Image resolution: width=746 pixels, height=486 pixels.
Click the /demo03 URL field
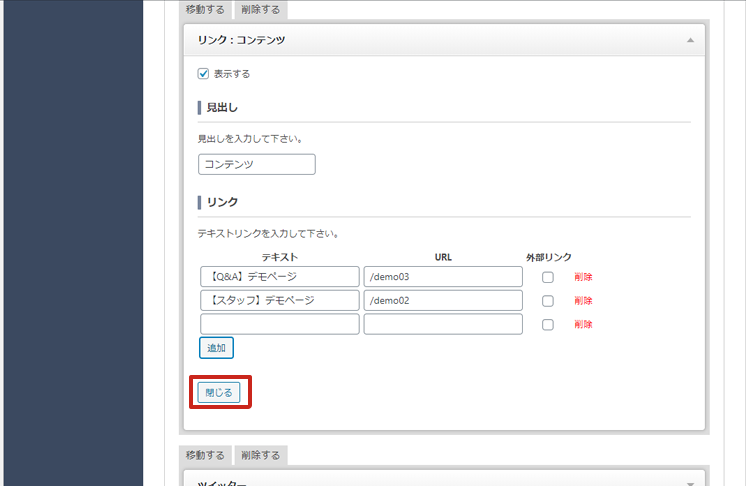tap(443, 277)
